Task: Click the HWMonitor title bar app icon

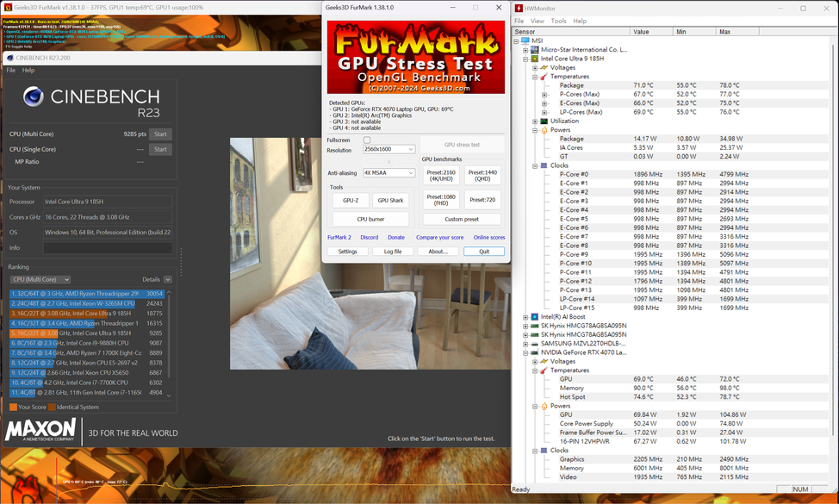Action: [519, 8]
